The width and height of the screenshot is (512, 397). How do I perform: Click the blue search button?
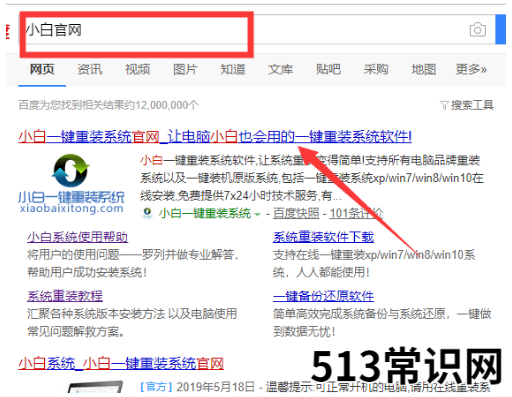click(x=501, y=29)
